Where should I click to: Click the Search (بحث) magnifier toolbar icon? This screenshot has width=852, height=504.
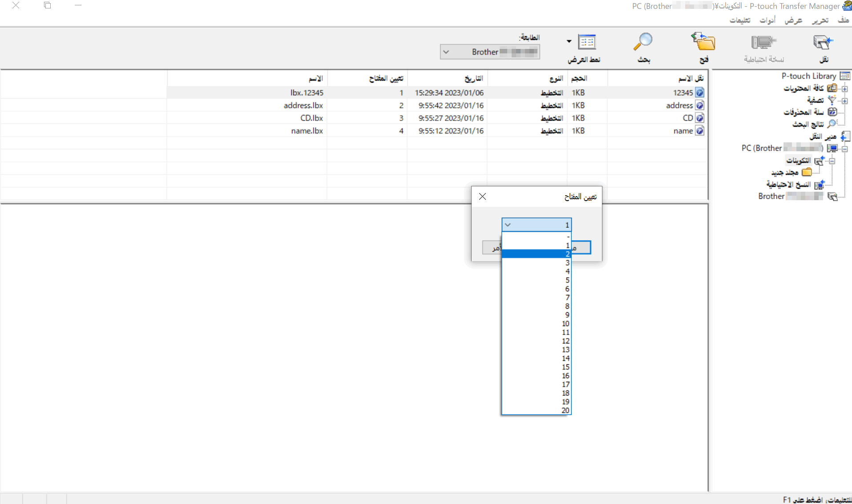[x=643, y=42]
